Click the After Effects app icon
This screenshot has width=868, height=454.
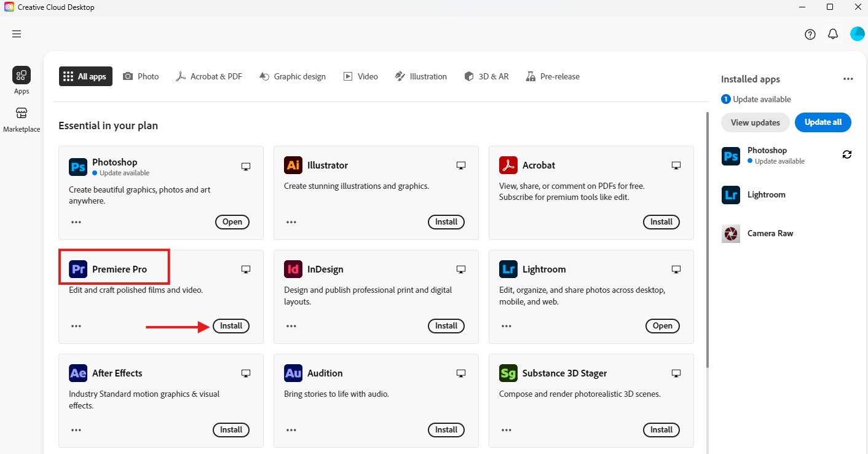(78, 373)
